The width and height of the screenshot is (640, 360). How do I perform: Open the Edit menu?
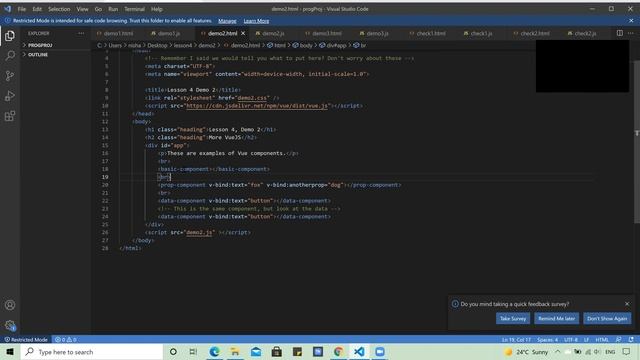37,9
